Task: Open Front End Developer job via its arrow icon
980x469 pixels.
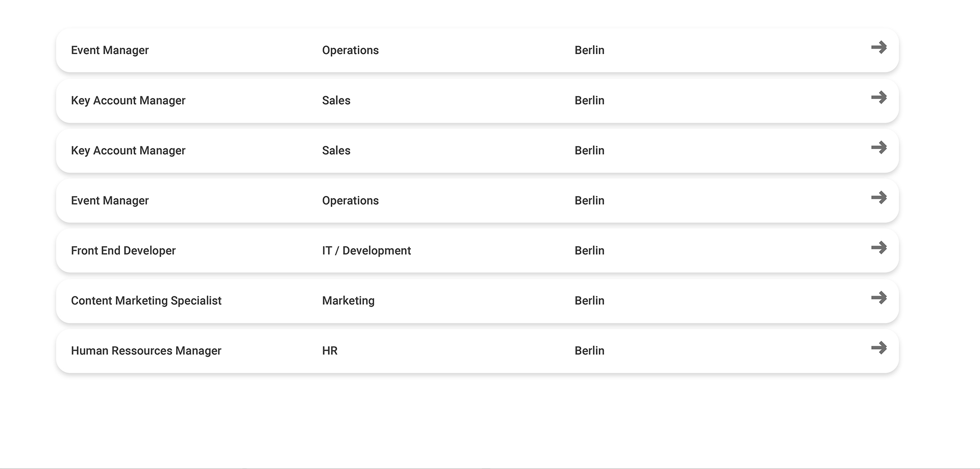Action: tap(879, 248)
